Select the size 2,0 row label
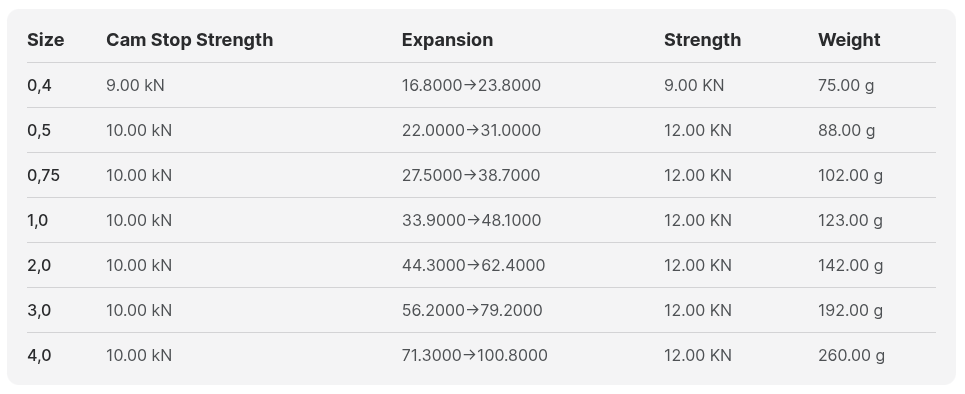The image size is (965, 394). coord(39,265)
